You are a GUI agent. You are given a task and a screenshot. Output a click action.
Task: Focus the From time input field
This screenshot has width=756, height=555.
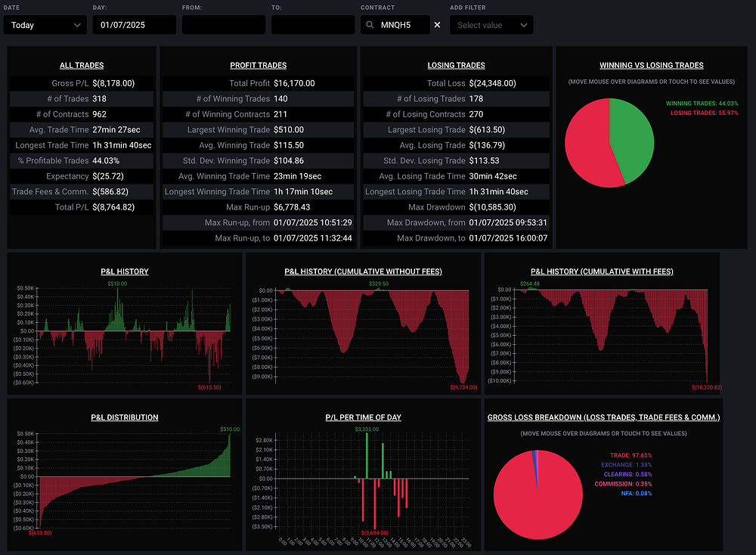224,25
